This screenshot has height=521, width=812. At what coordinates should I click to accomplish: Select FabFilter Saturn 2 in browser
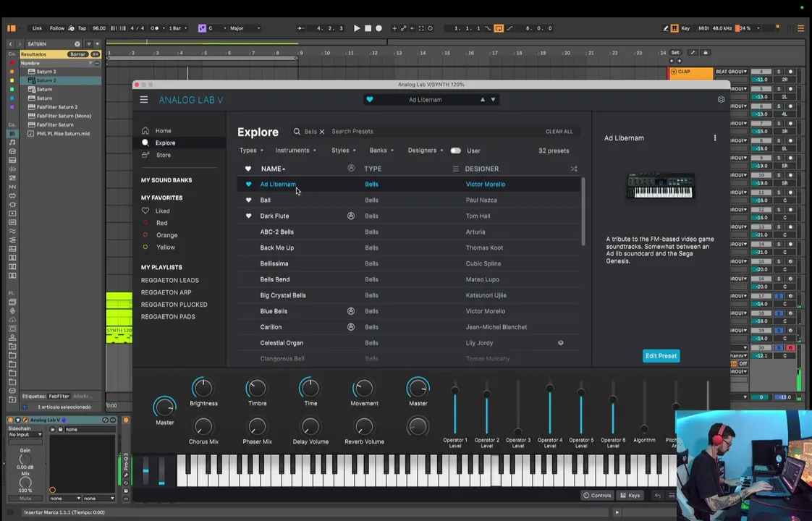coord(57,107)
